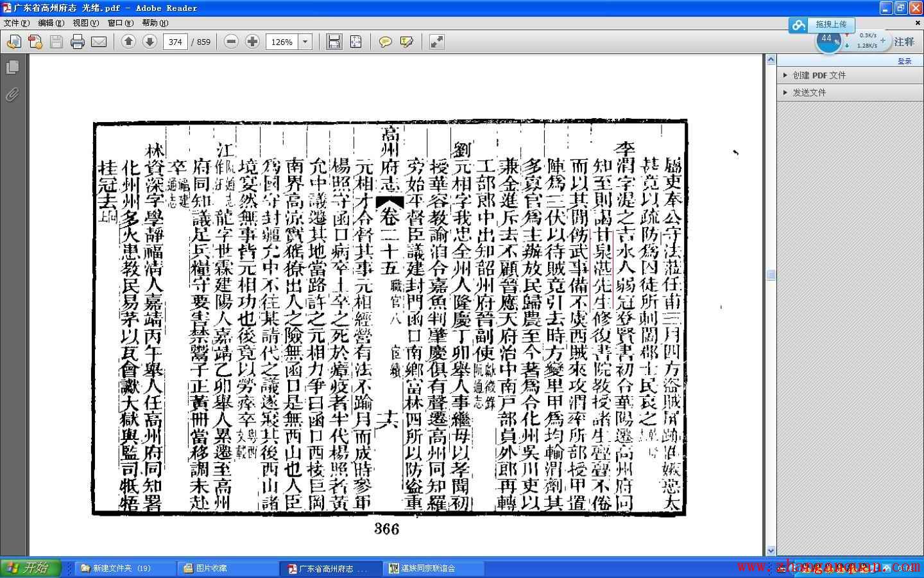Open the attachments paperclip panel

pyautogui.click(x=12, y=95)
